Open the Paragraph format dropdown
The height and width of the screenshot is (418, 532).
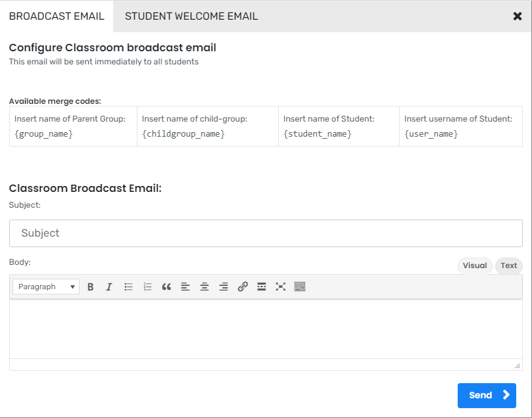[45, 287]
